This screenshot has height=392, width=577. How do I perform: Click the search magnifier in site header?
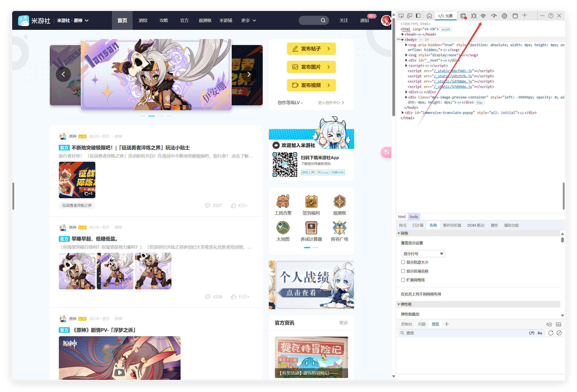(323, 20)
